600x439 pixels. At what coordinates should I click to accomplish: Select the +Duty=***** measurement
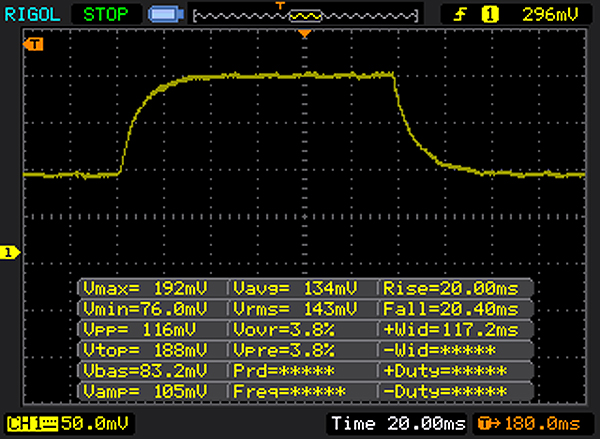tap(445, 370)
